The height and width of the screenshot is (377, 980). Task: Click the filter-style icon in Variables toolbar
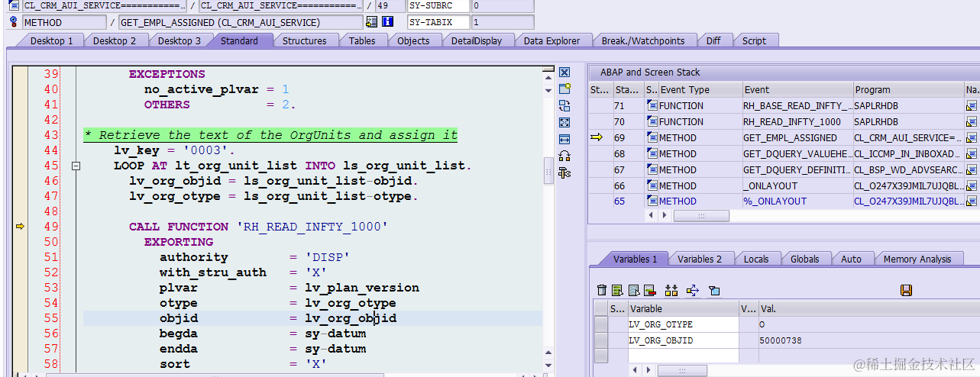pyautogui.click(x=714, y=290)
